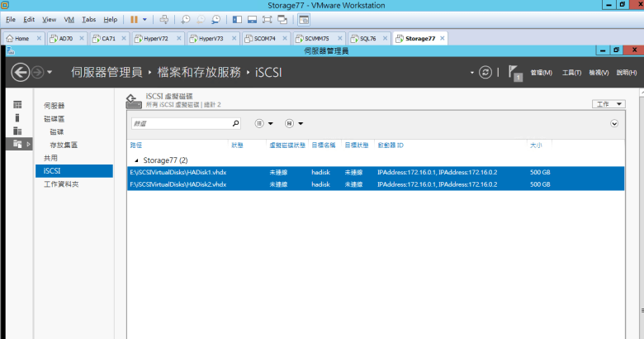Open the VMware VM menu
Image resolution: width=644 pixels, height=339 pixels.
(x=69, y=19)
